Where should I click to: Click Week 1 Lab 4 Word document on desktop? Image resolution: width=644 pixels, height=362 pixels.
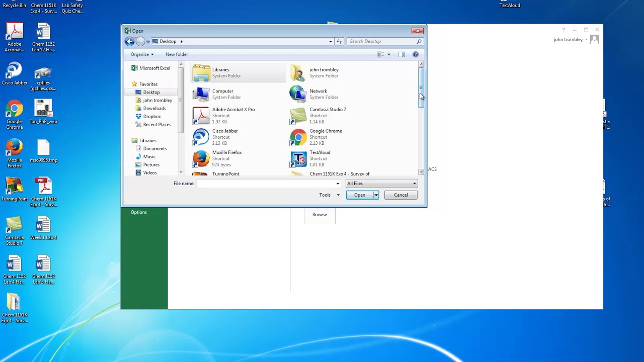click(43, 228)
